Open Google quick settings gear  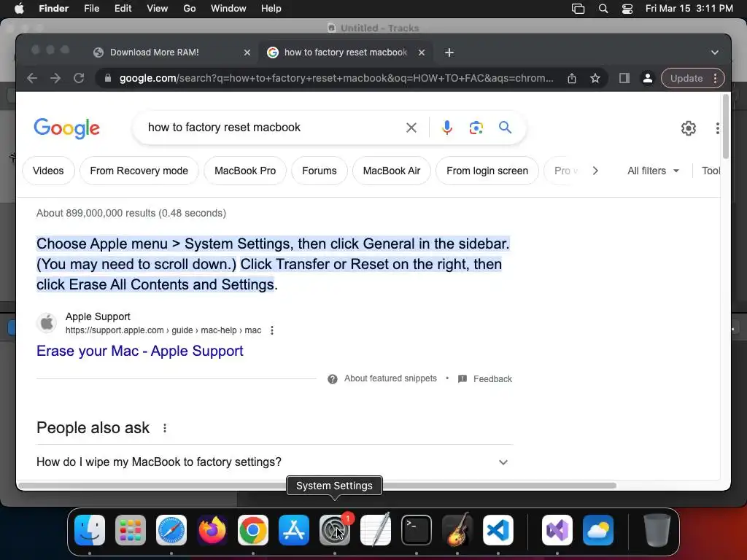click(689, 128)
